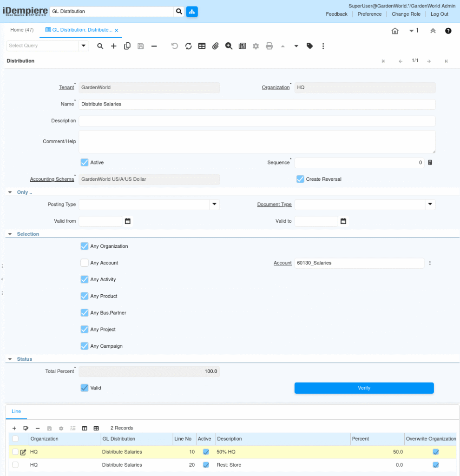Uncheck the Create Reversal checkbox

[x=300, y=179]
